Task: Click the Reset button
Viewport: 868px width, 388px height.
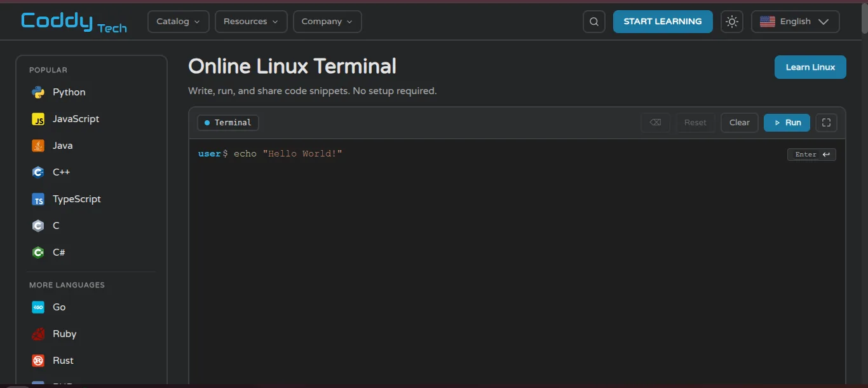Action: click(x=695, y=123)
